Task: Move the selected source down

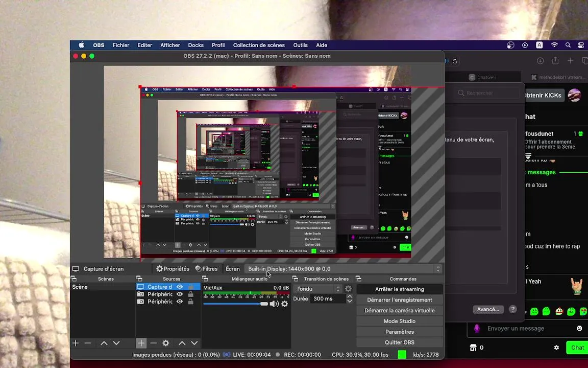Action: coord(194,343)
